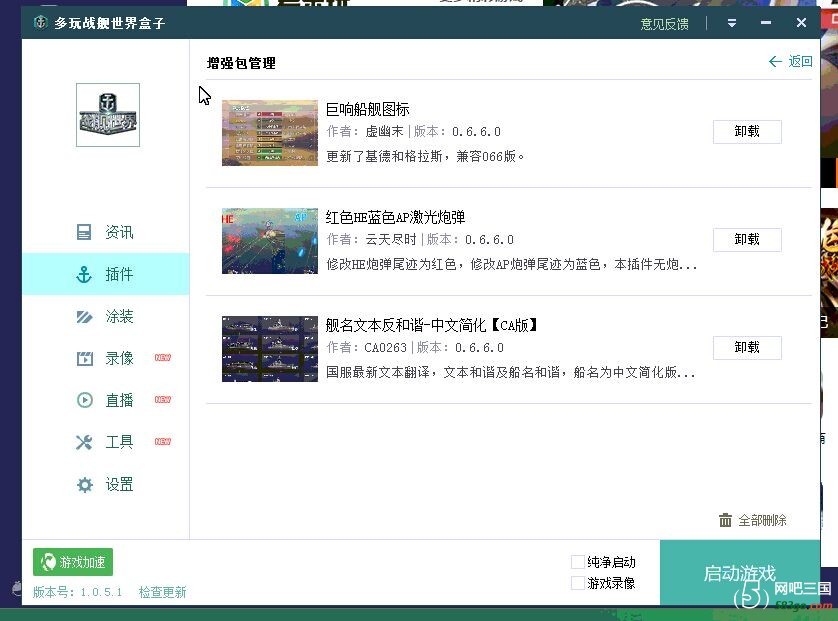Open the 巨响船舰图标 thumbnail
This screenshot has width=838, height=621.
pyautogui.click(x=270, y=133)
